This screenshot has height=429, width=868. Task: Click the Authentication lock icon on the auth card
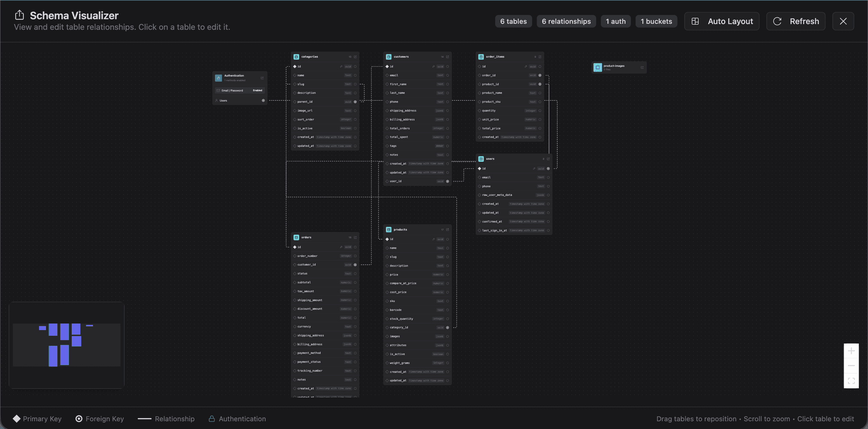coord(218,78)
